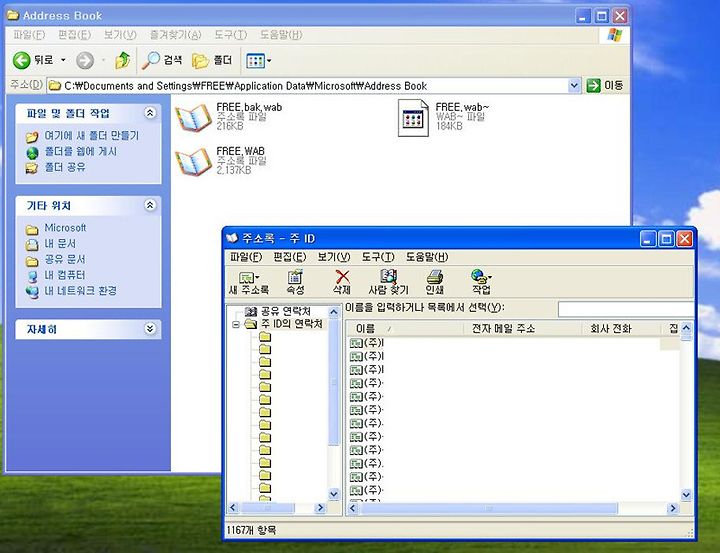Viewport: 720px width, 553px height.
Task: Click New (새 주소록) in Address Book toolbar
Action: tap(248, 282)
